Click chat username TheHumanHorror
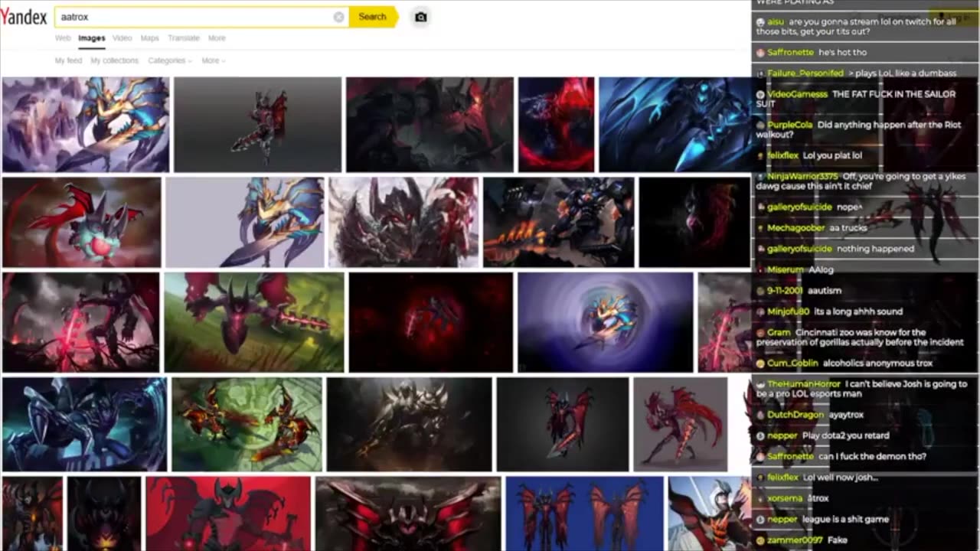The height and width of the screenshot is (551, 980). click(x=804, y=384)
